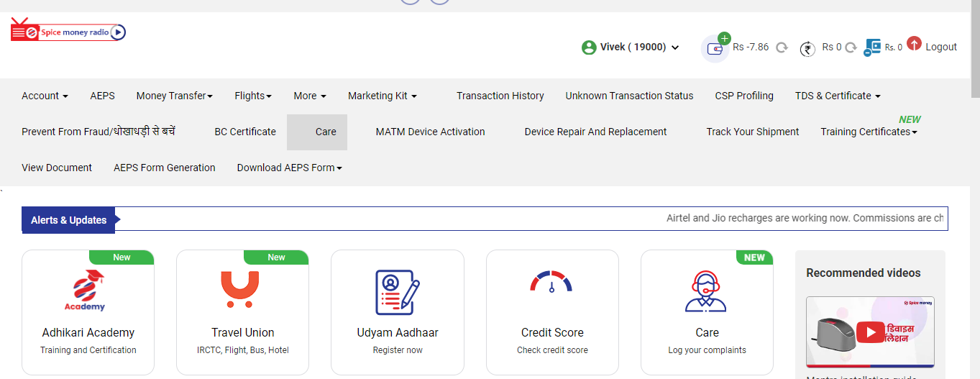Open the Adhikari Academy card title
This screenshot has height=379, width=980.
coord(88,332)
